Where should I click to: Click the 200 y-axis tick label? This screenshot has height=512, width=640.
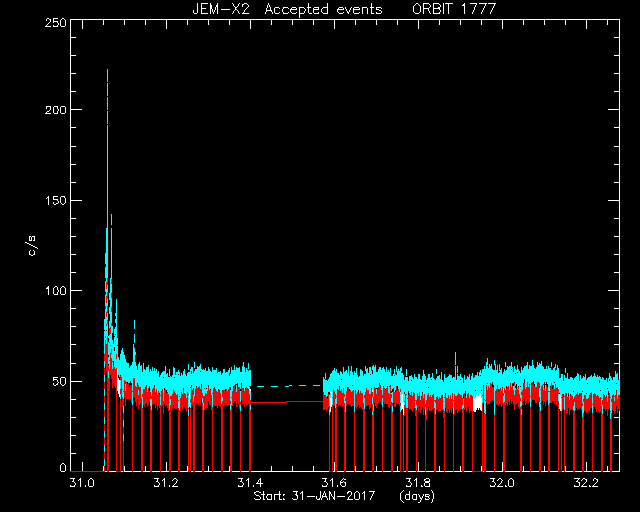point(55,110)
